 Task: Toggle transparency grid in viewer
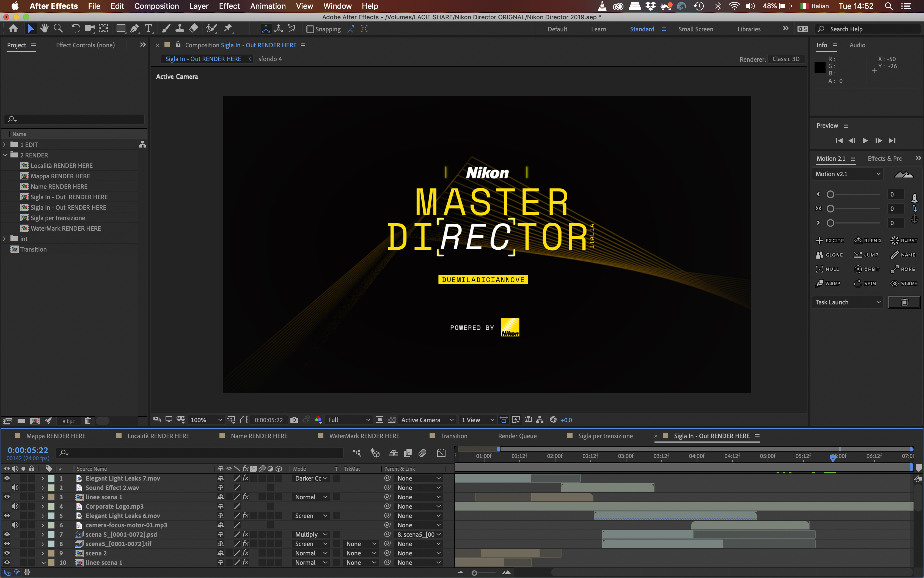(x=391, y=420)
